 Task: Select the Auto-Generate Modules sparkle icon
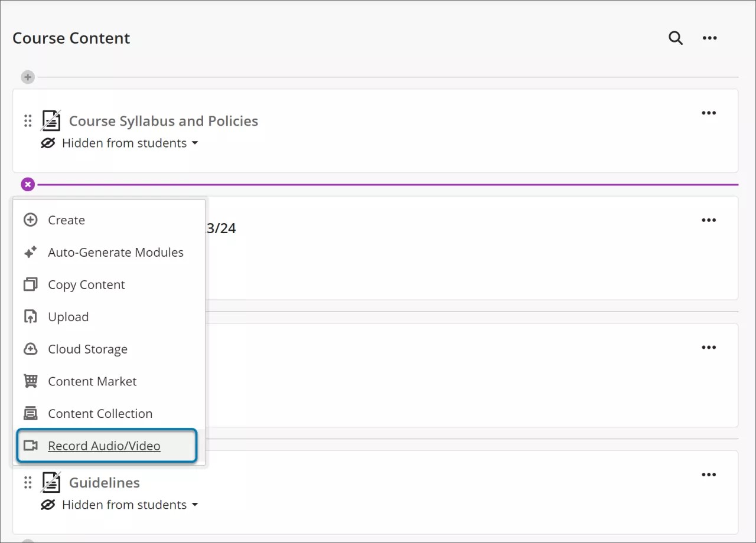coord(30,252)
